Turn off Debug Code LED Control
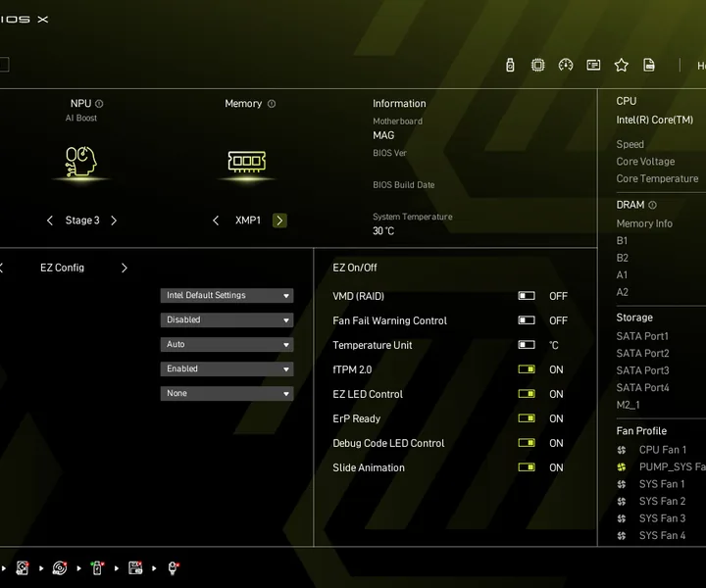 tap(527, 443)
